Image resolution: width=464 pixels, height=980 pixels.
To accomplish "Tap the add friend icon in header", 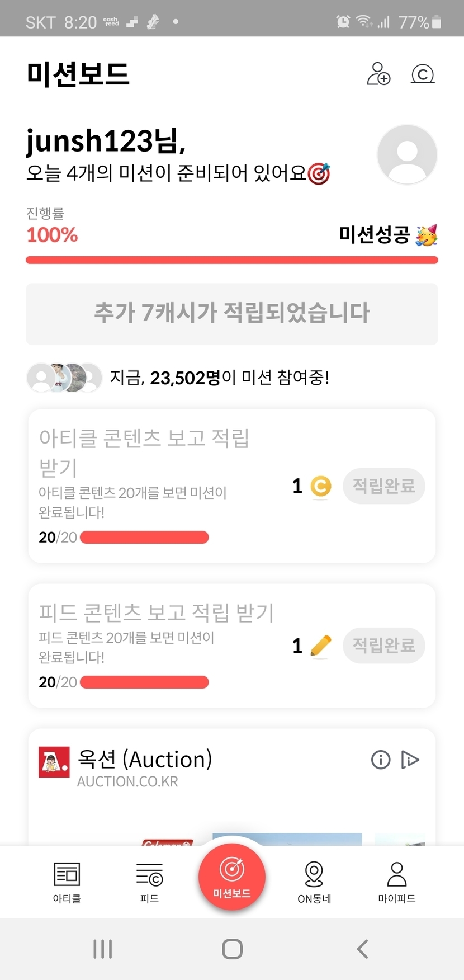I will 378,74.
